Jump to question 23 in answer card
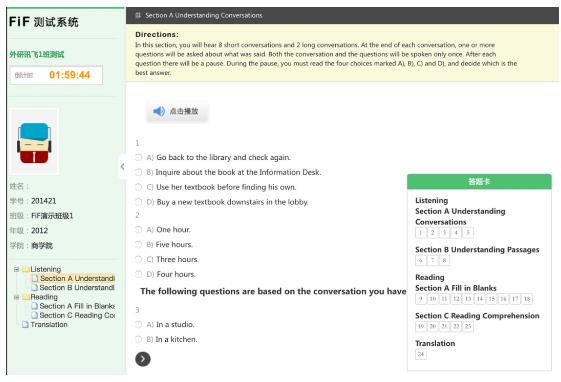The image size is (561, 382). pos(468,327)
